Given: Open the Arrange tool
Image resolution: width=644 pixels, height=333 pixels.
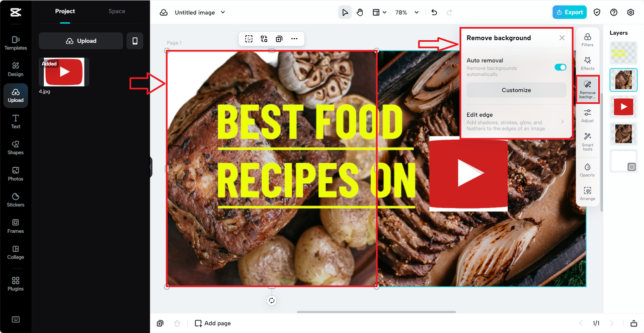Looking at the screenshot, I should 588,194.
